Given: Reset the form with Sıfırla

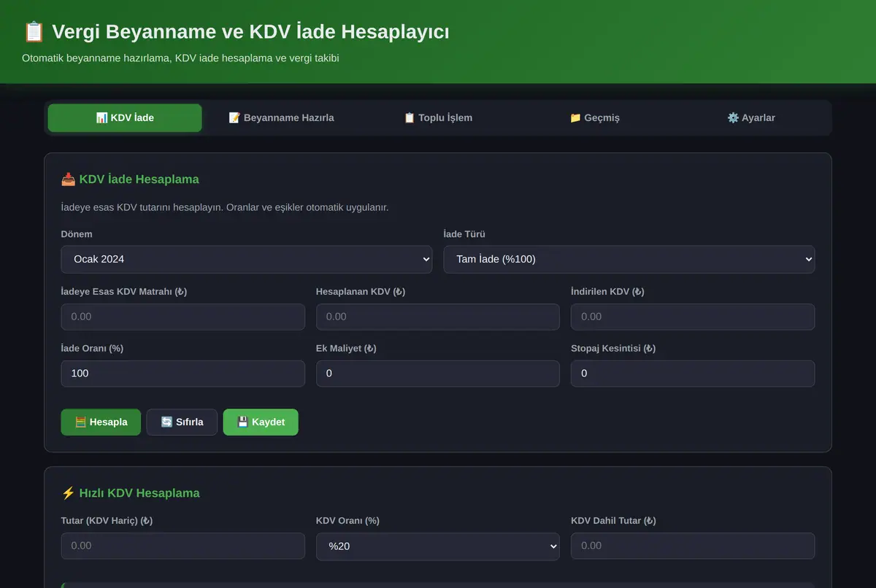Looking at the screenshot, I should tap(182, 422).
